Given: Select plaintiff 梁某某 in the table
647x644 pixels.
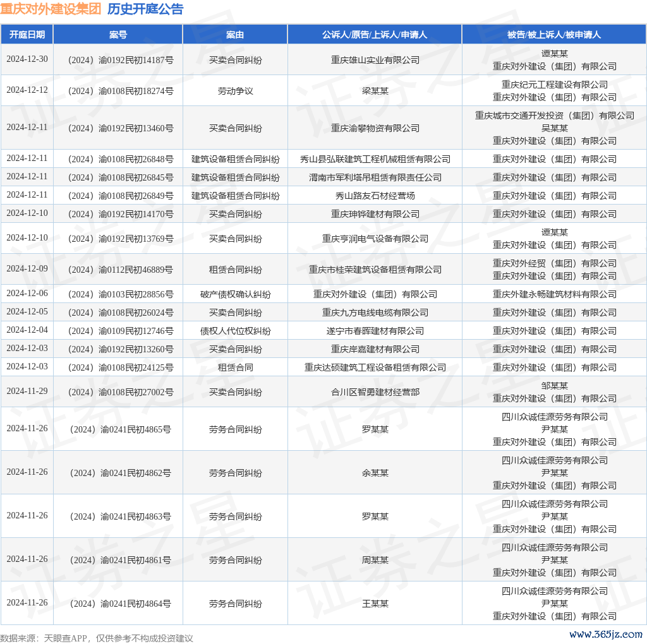Looking at the screenshot, I should pos(375,91).
